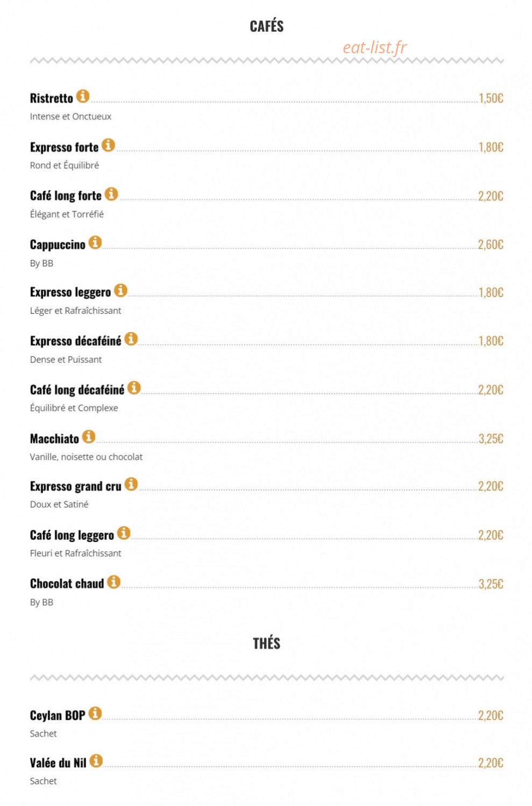Select the CAFÉS section heading
This screenshot has width=532, height=806.
267,26
